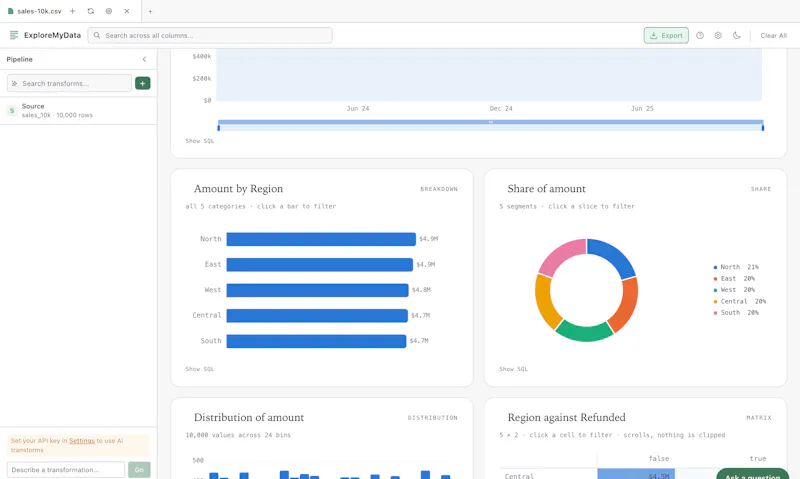The image size is (800, 479).
Task: Click the MATRIX tag on Region against Refunded
Action: coord(759,418)
